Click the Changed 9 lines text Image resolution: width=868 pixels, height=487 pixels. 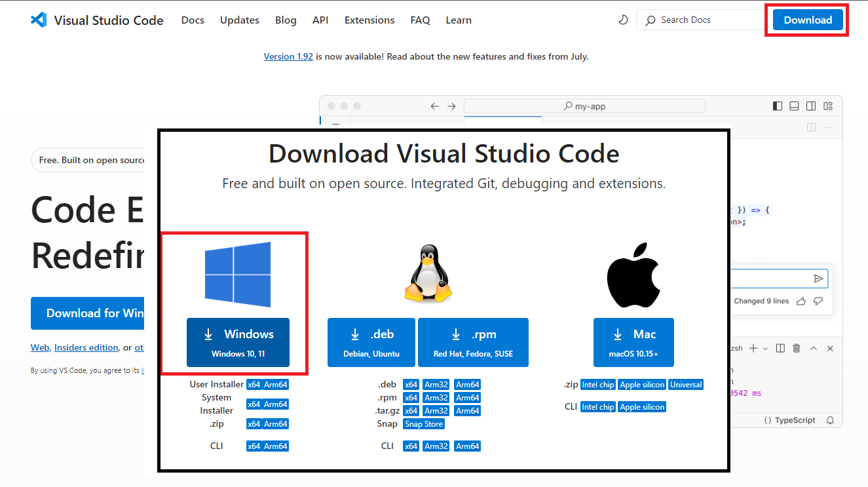[x=761, y=301]
